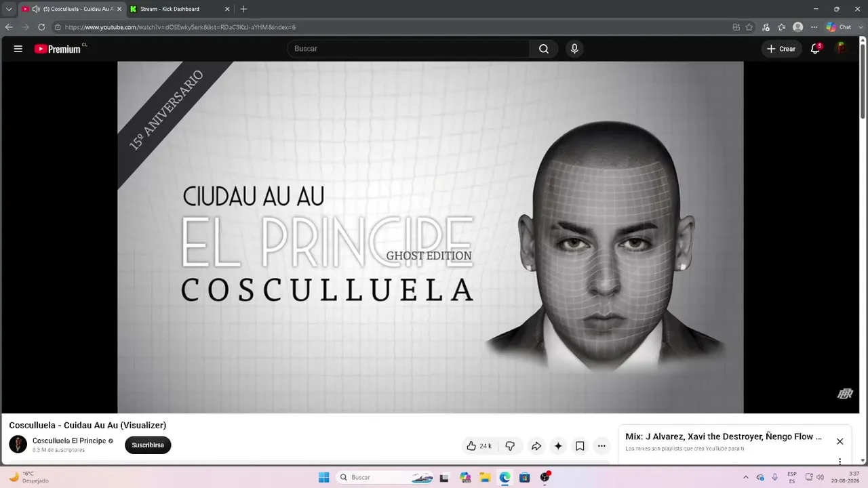Save the video with the bookmark icon
The height and width of the screenshot is (488, 868).
(580, 446)
